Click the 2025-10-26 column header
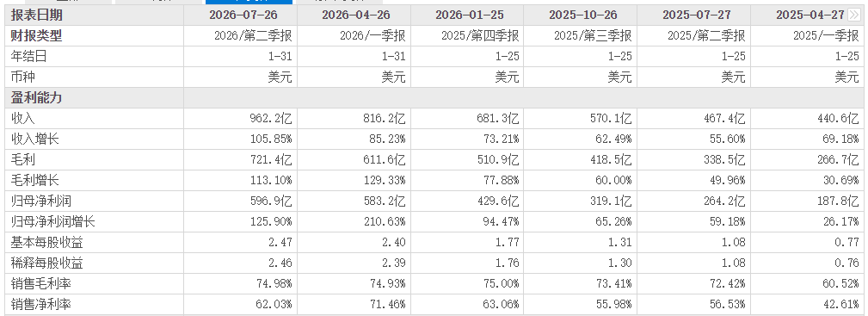Image resolution: width=868 pixels, height=316 pixels. click(583, 15)
